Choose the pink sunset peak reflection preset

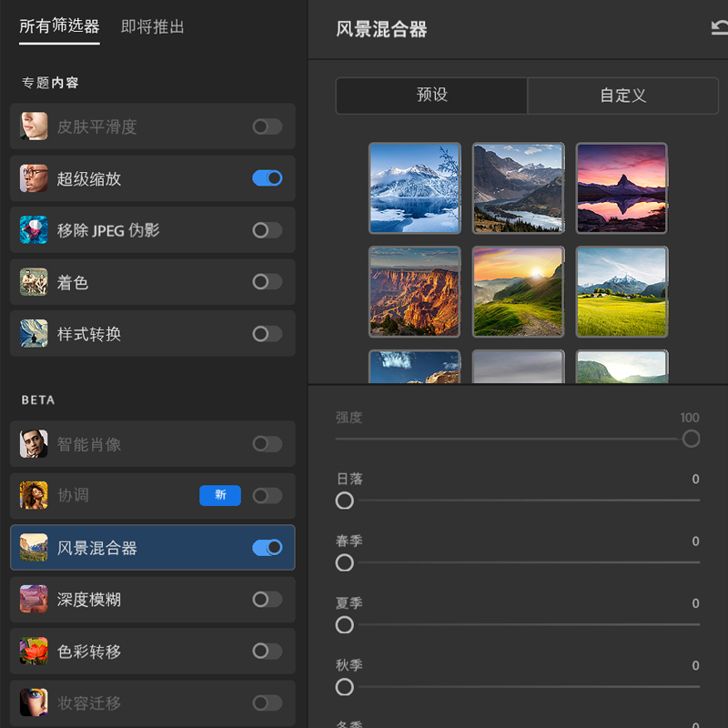pos(622,187)
